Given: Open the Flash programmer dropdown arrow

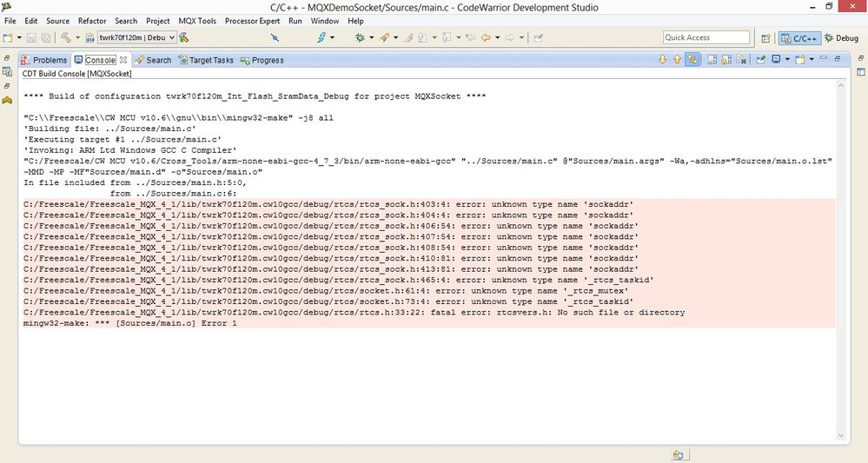Looking at the screenshot, I should (x=332, y=37).
